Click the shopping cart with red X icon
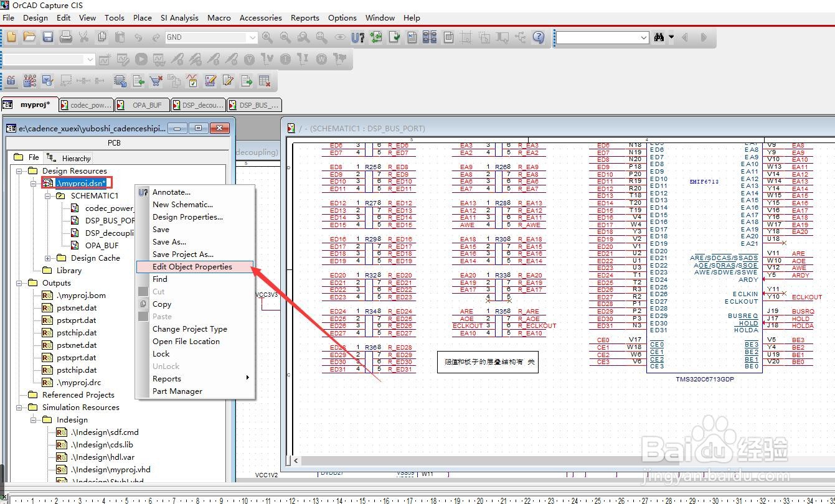The height and width of the screenshot is (504, 835). (x=156, y=81)
